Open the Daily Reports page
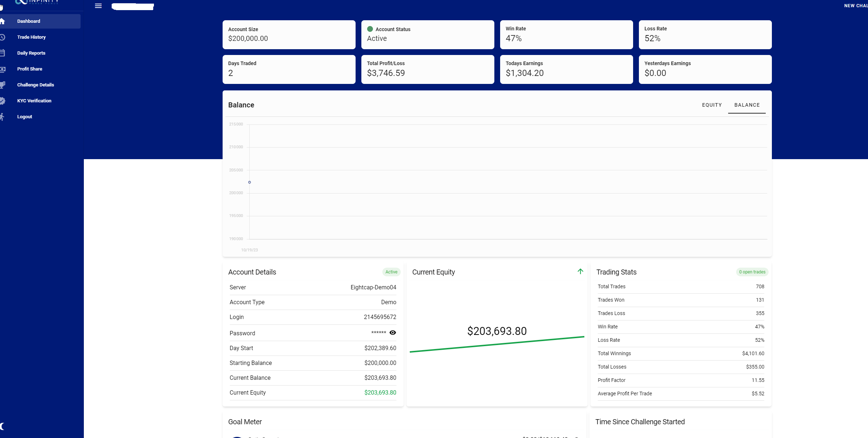 click(x=31, y=53)
